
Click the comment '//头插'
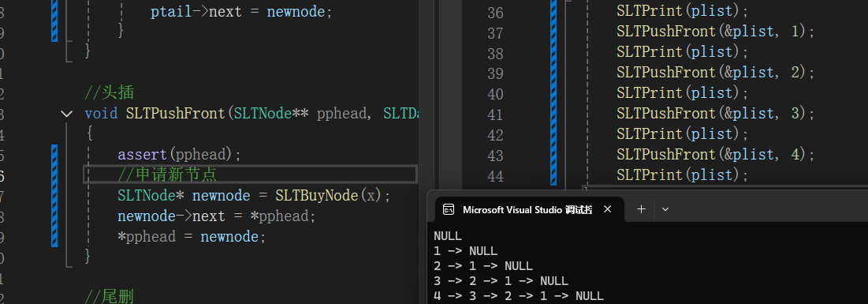[109, 92]
